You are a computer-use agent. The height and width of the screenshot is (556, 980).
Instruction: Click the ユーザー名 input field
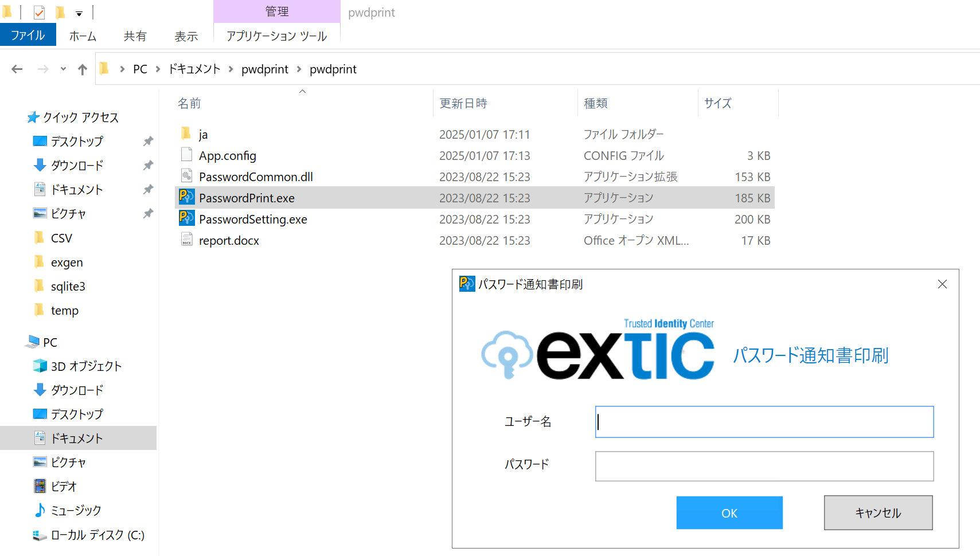(x=764, y=422)
